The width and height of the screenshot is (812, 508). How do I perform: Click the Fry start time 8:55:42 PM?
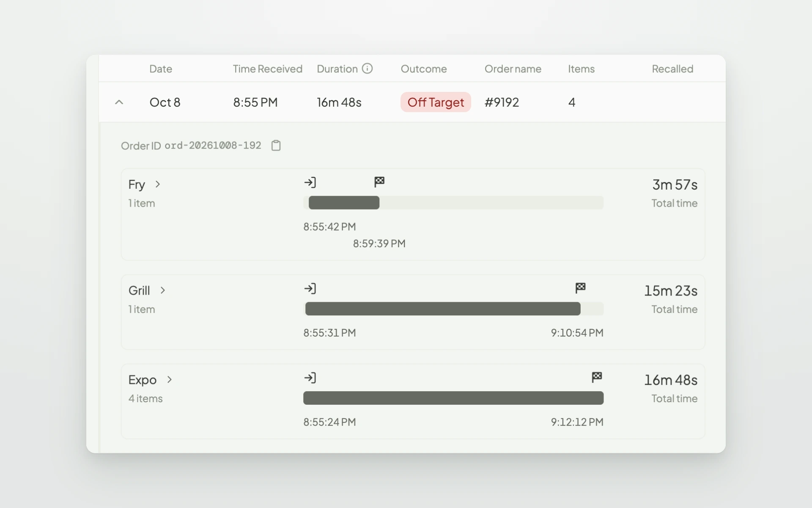(x=329, y=226)
